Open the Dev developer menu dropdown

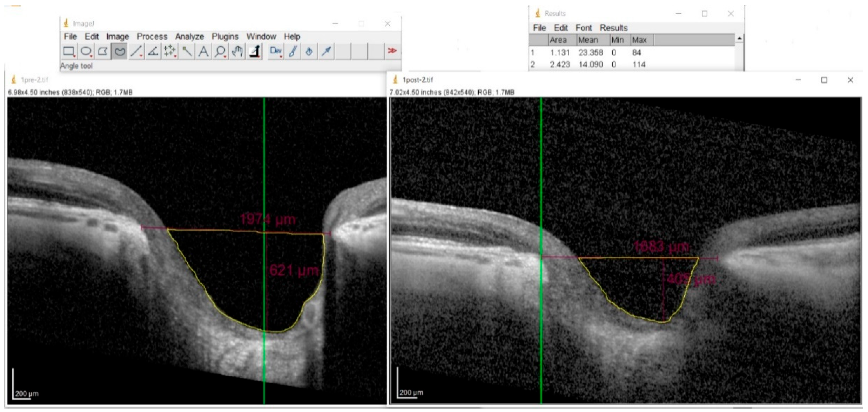(x=276, y=51)
